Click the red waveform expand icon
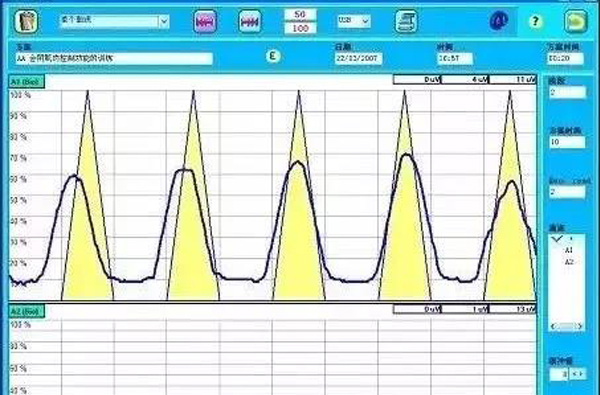 (x=250, y=21)
